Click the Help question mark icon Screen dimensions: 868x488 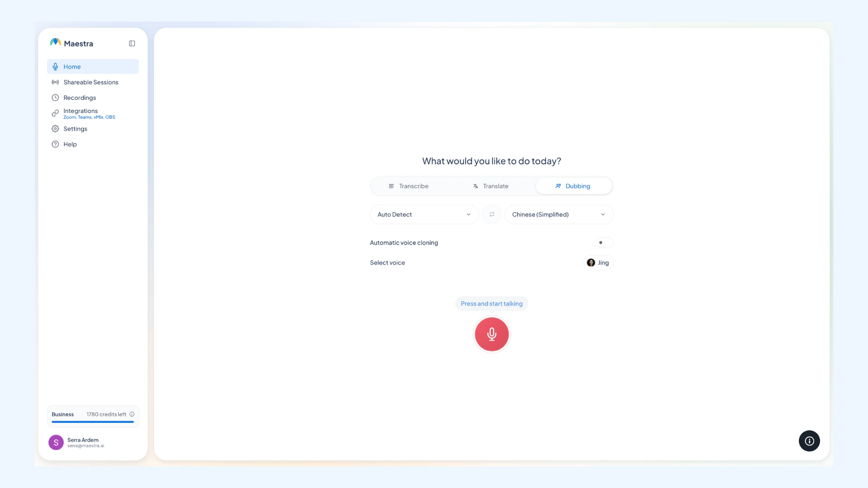(55, 144)
